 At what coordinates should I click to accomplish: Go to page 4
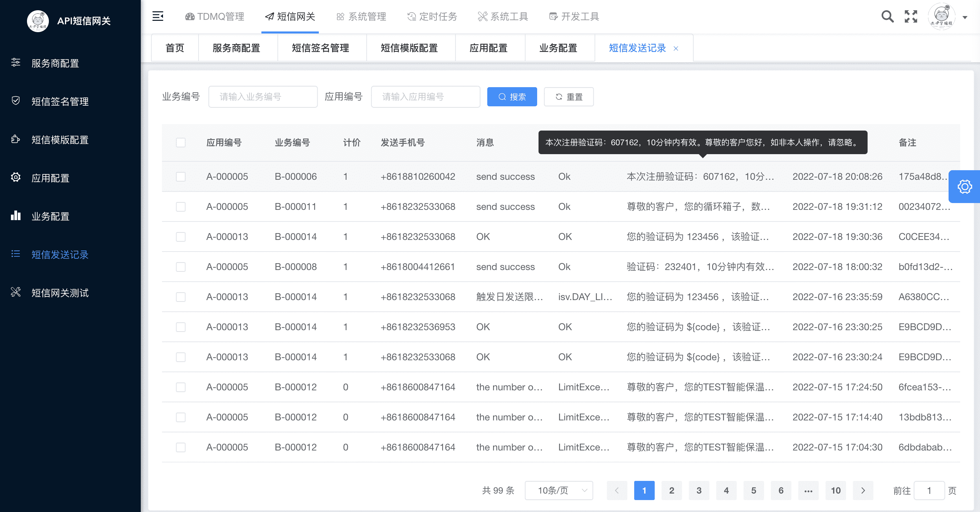pyautogui.click(x=726, y=490)
